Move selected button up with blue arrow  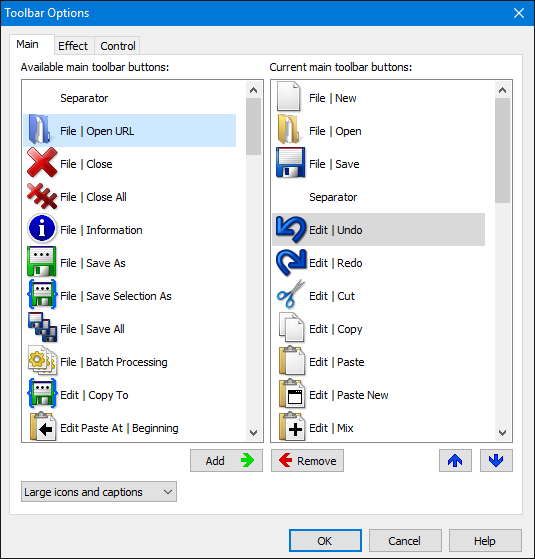(455, 461)
